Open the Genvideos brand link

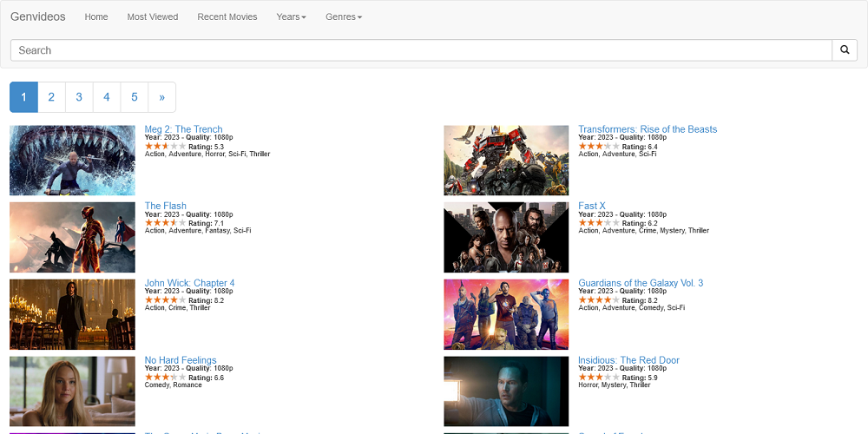pyautogui.click(x=37, y=16)
